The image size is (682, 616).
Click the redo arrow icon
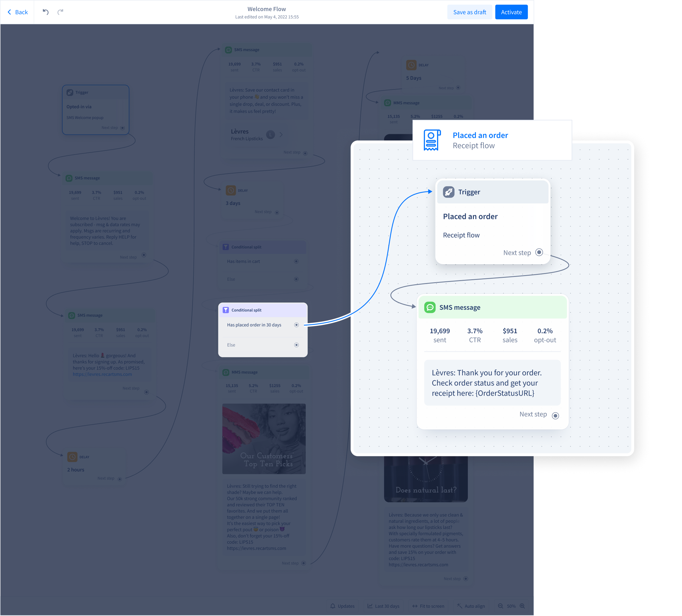click(60, 11)
